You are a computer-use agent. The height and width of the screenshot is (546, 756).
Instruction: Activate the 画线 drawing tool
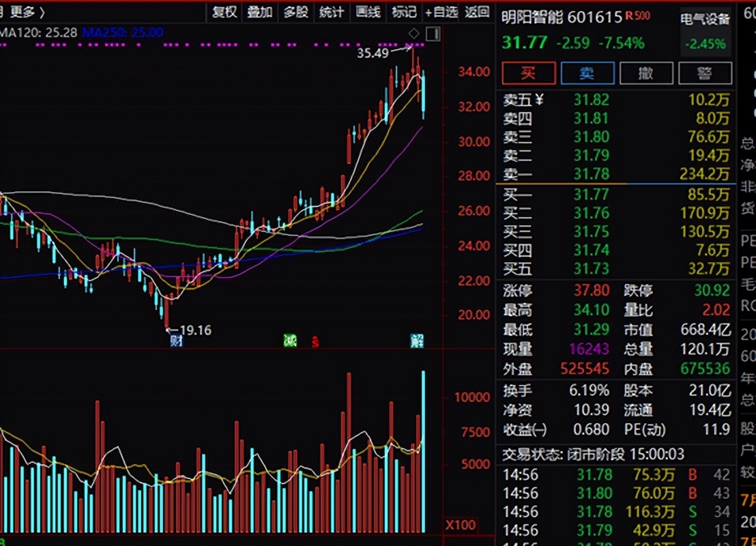(368, 12)
